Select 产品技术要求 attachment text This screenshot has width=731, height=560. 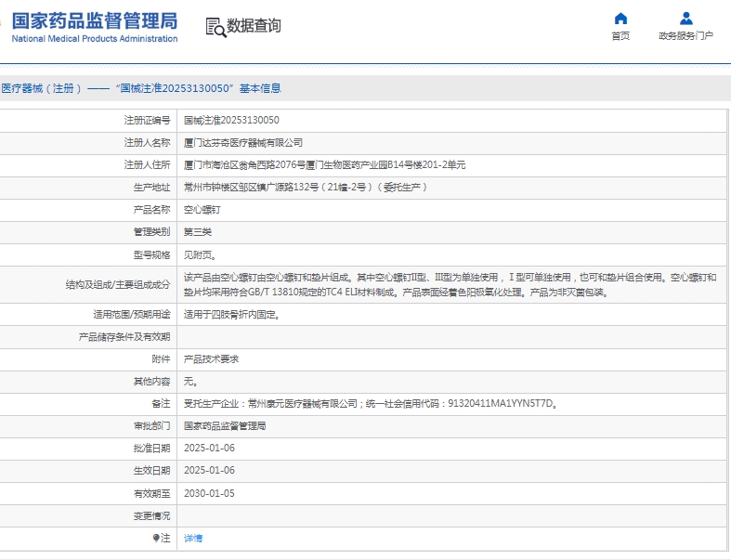point(211,359)
